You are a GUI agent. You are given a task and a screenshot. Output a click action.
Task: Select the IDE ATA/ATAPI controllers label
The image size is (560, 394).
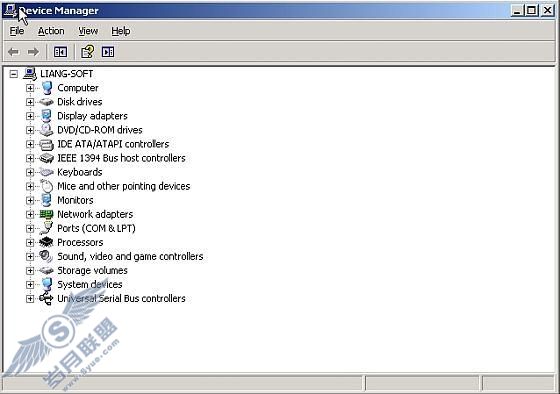113,144
